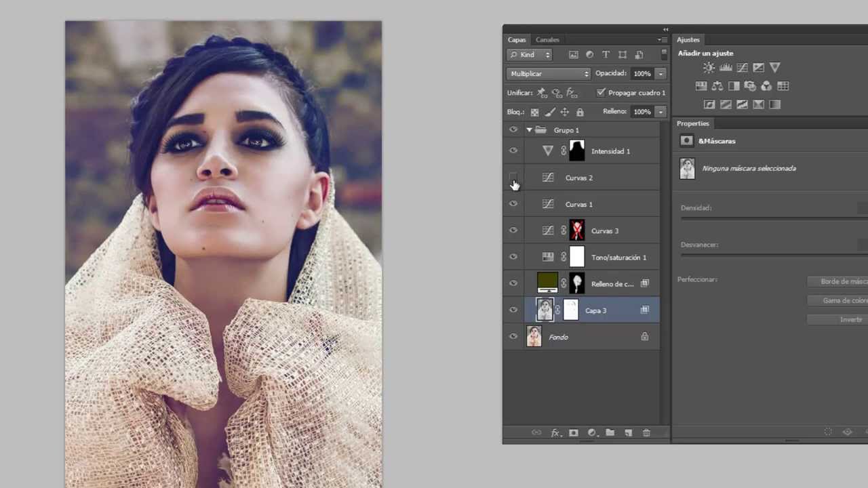Hide the Intensidad 1 layer
Image resolution: width=868 pixels, height=488 pixels.
pos(513,150)
